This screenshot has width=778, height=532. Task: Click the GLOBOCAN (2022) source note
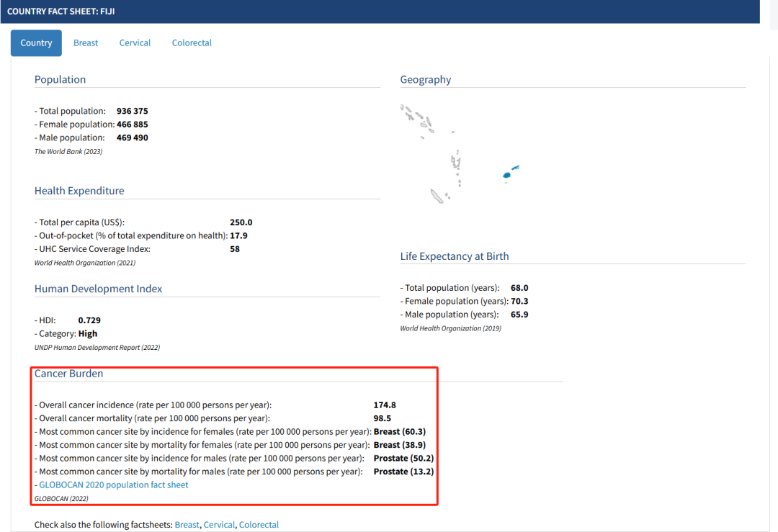(61, 499)
